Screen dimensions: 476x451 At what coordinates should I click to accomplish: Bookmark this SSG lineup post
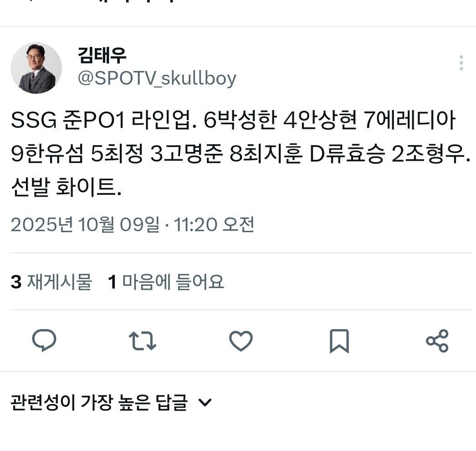point(339,341)
